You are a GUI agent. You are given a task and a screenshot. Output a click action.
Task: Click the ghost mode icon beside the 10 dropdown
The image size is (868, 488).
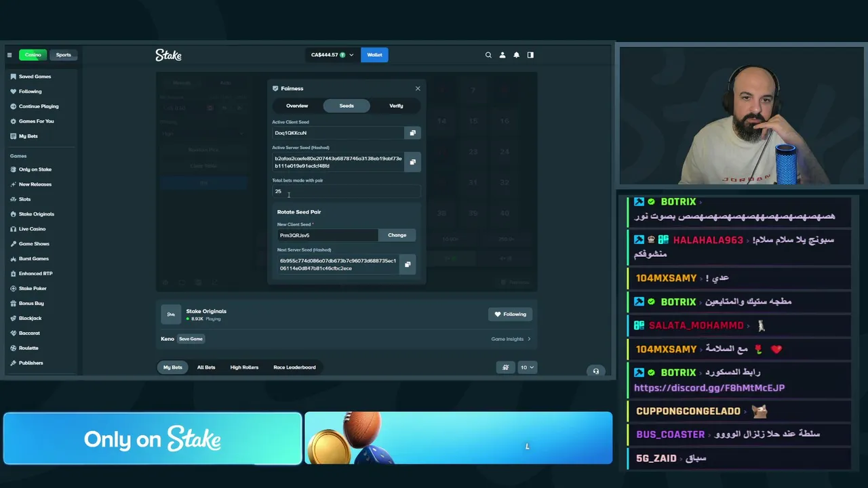point(505,367)
